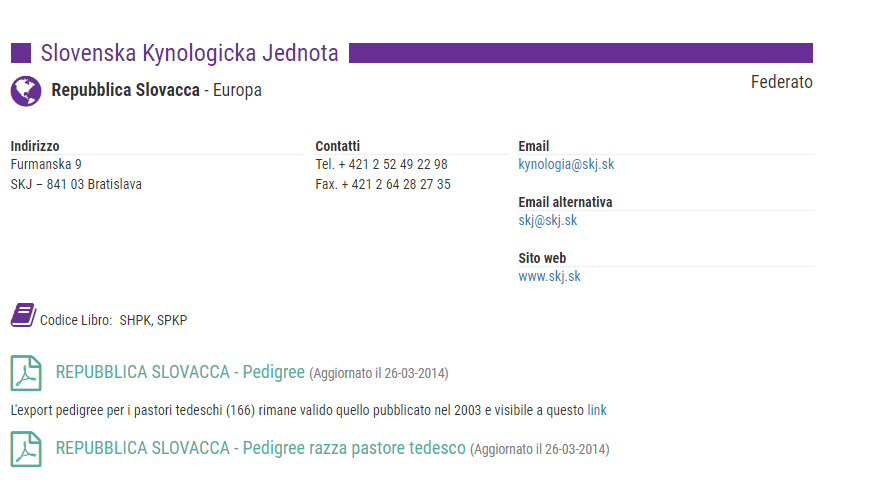Click the purple globe icon
The width and height of the screenshot is (890, 480).
[26, 91]
